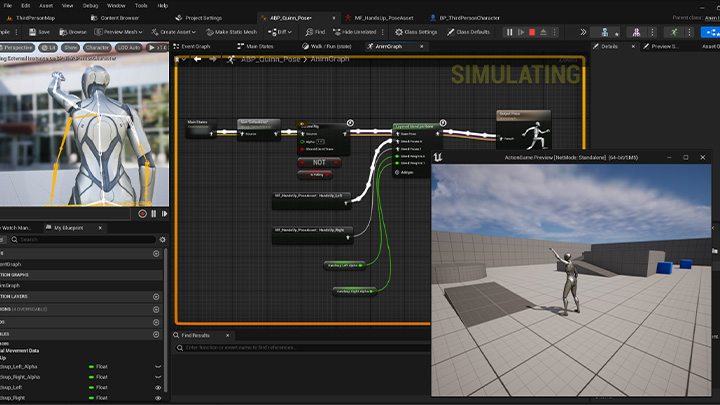720x405 pixels.
Task: Toggle eye for the _Right float variable
Action: click(x=158, y=398)
